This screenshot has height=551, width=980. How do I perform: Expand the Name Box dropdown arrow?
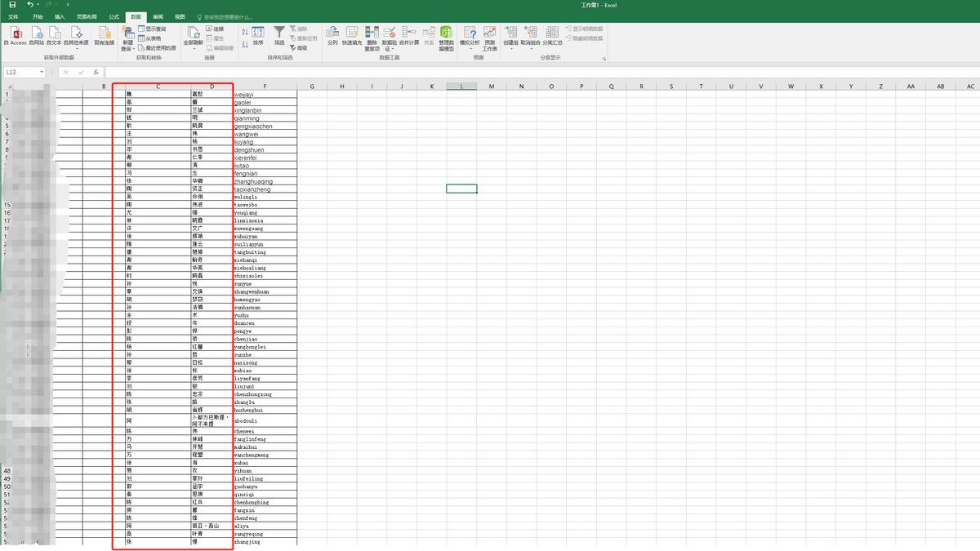click(42, 72)
